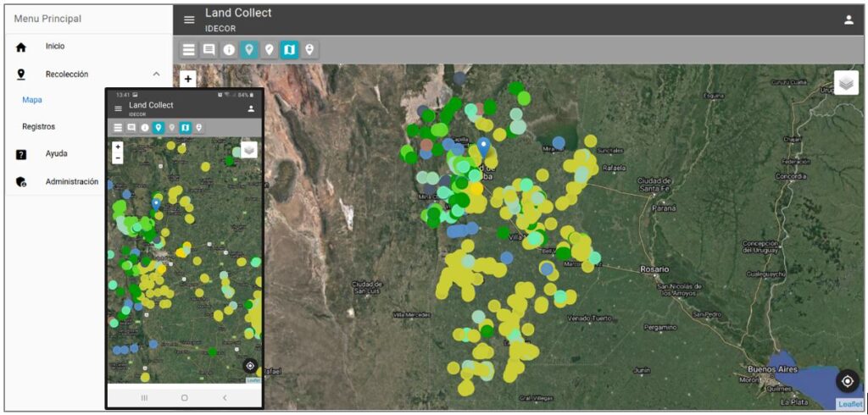
Task: Click the locate-me crosshair button on the desktop map
Action: tap(847, 382)
